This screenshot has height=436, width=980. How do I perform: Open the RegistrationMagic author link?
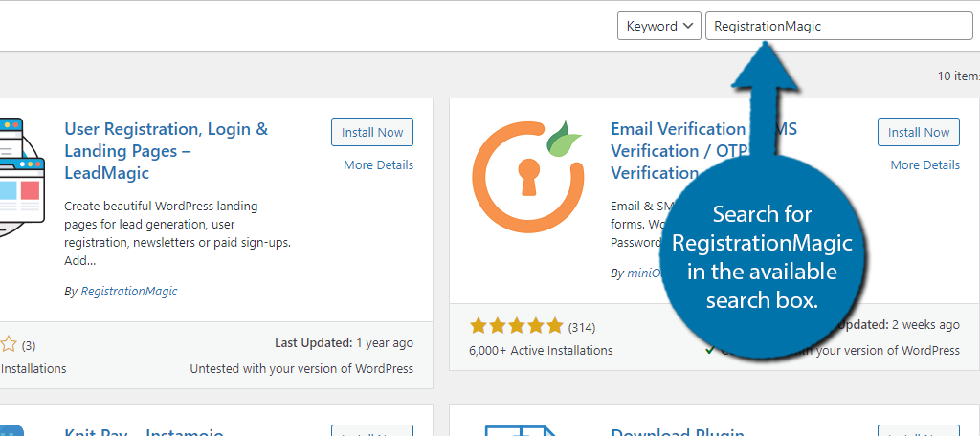pyautogui.click(x=129, y=291)
